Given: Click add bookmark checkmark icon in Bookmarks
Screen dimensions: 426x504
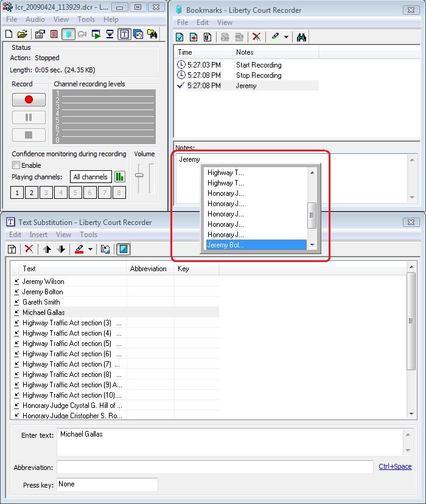Looking at the screenshot, I should tap(180, 37).
